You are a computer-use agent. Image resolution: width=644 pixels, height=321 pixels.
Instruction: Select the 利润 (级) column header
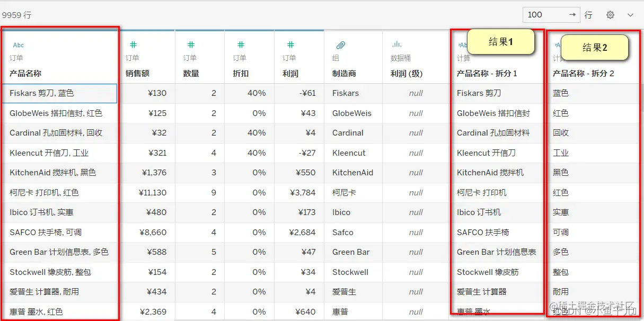[407, 74]
